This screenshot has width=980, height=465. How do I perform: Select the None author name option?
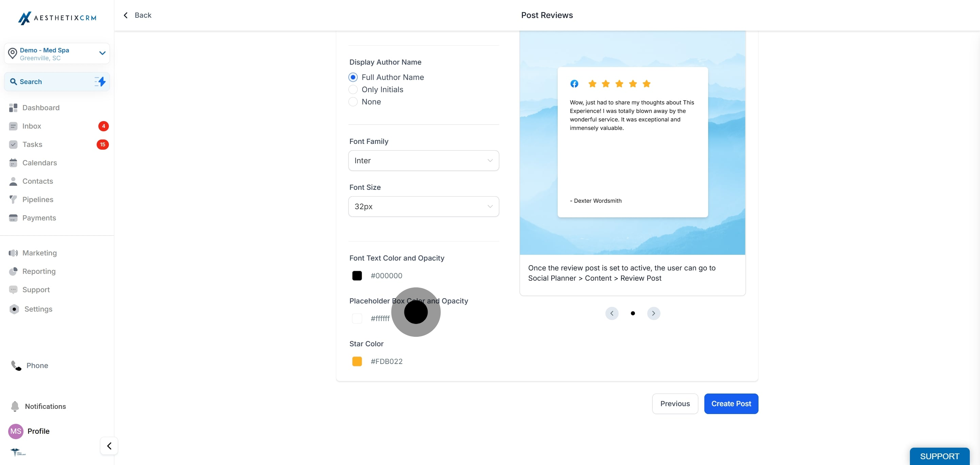click(x=353, y=101)
